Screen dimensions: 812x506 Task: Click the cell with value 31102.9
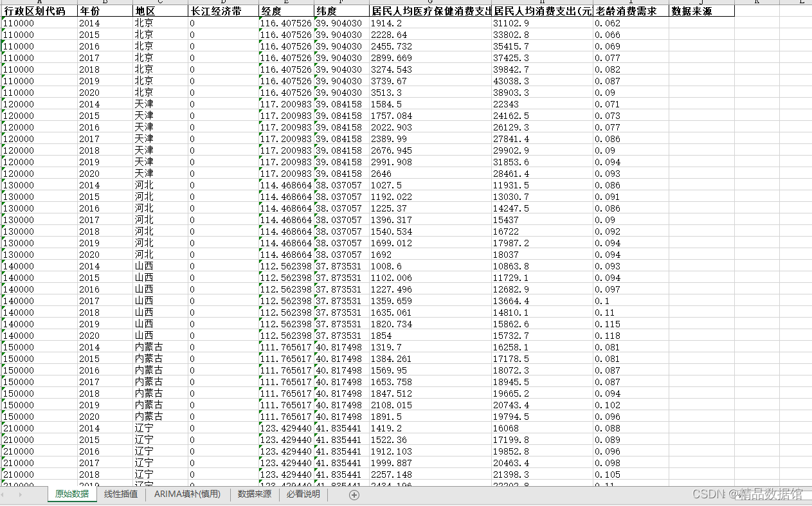542,23
